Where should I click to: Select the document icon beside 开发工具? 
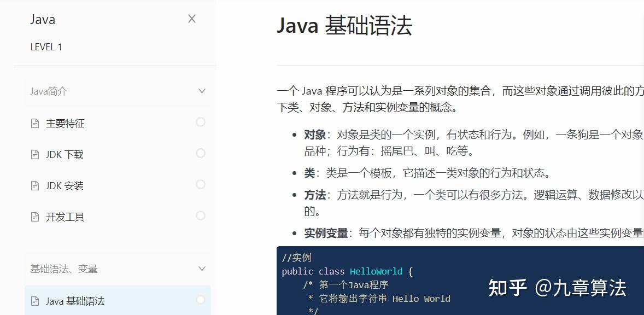(34, 217)
